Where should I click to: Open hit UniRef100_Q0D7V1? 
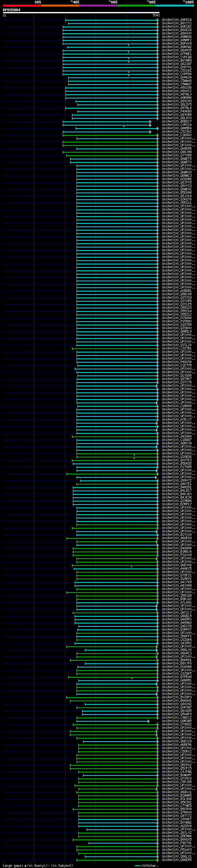point(176,67)
